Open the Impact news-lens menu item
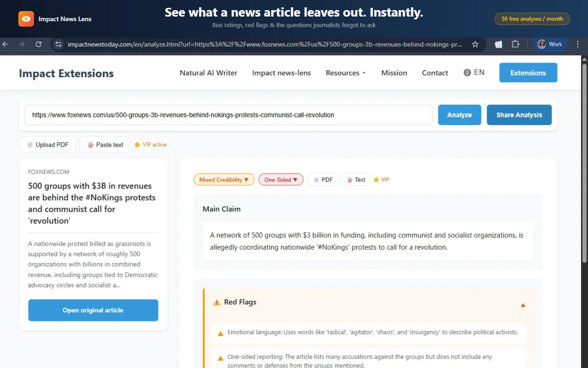The image size is (588, 368). (282, 73)
